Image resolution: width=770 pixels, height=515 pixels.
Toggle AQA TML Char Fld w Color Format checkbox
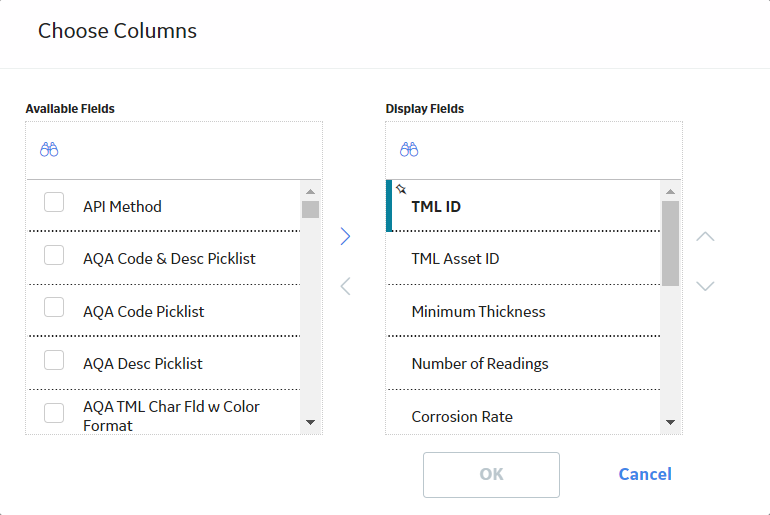[54, 413]
